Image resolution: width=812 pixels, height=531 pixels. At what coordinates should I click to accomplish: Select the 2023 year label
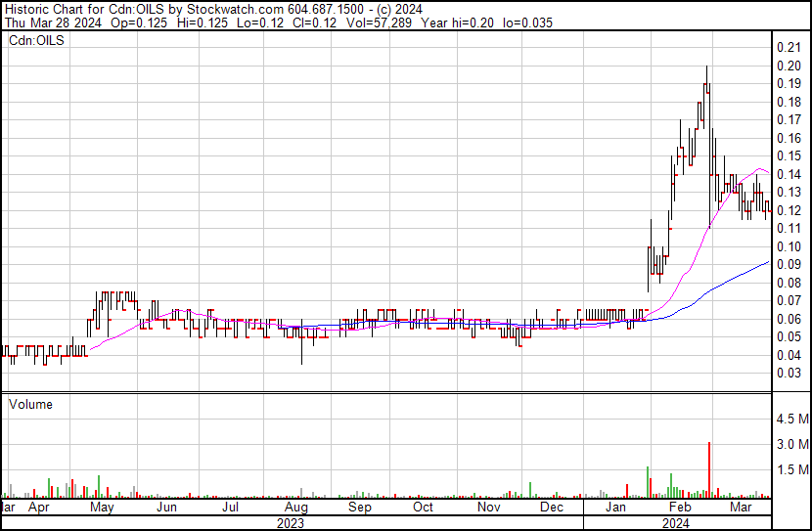coord(291,523)
